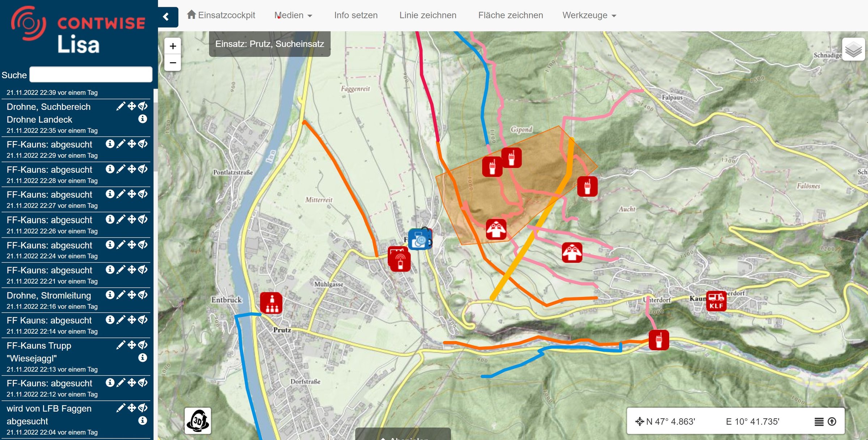Hide Drohne, Suchbereich Drohne Landeck on map

(x=143, y=106)
